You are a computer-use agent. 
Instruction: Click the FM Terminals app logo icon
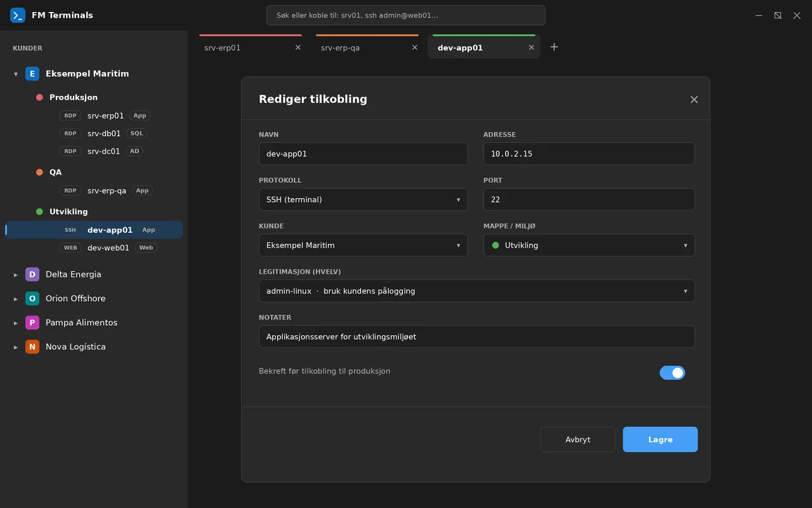pos(18,15)
